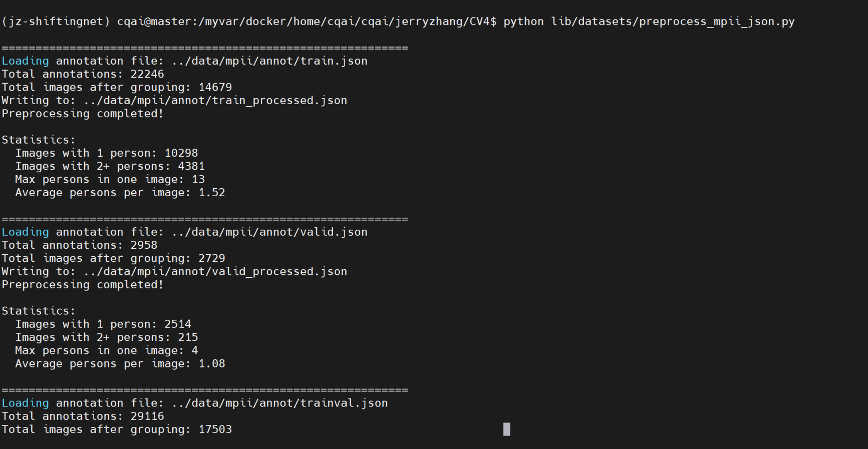The image size is (868, 449).
Task: Click the train.json annotation file path
Action: pyautogui.click(x=269, y=61)
